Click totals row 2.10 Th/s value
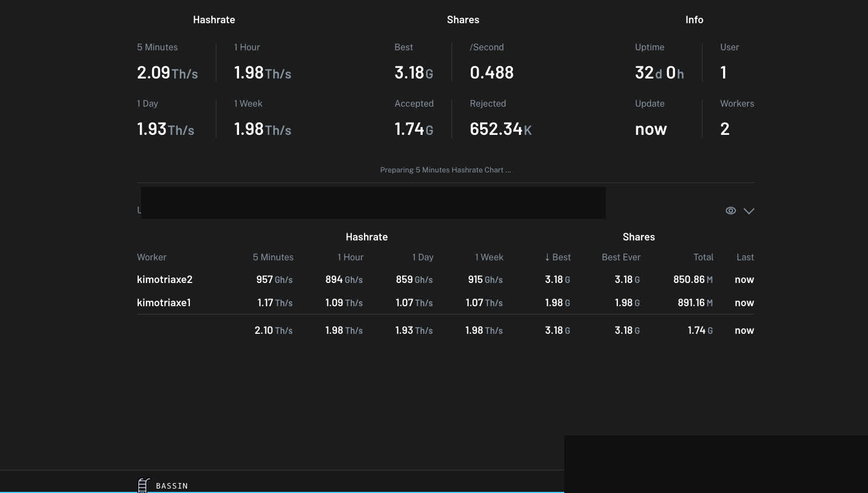Screen dimensions: 868x493 [x=273, y=331]
